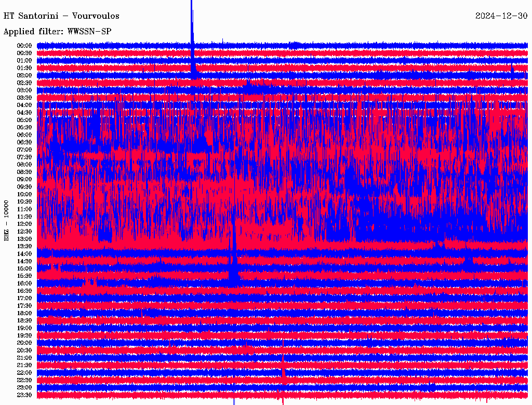Click the 23:00 time label

tap(24, 387)
